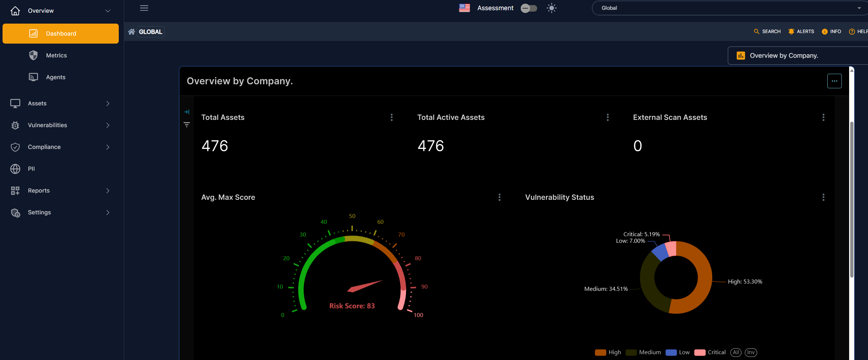Toggle the High severity legend item
Viewport: 868px width, 360px height.
pyautogui.click(x=608, y=352)
